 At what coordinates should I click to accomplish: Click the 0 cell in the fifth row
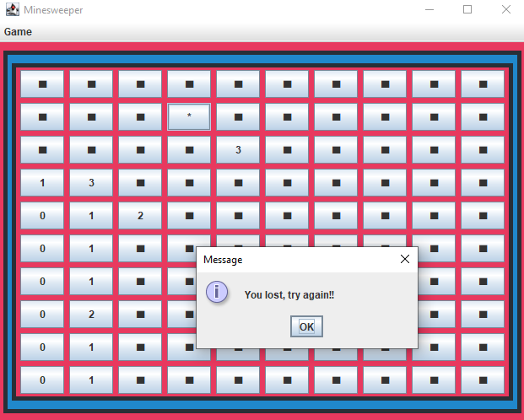click(42, 216)
